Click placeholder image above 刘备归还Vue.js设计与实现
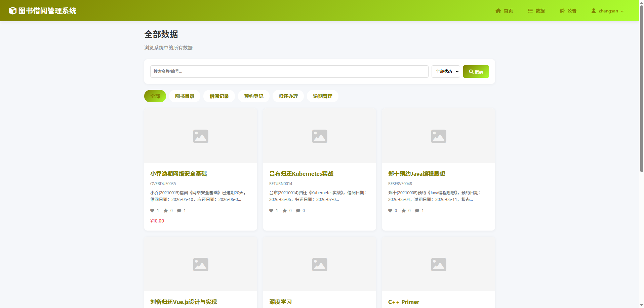The width and height of the screenshot is (644, 308). pyautogui.click(x=201, y=264)
